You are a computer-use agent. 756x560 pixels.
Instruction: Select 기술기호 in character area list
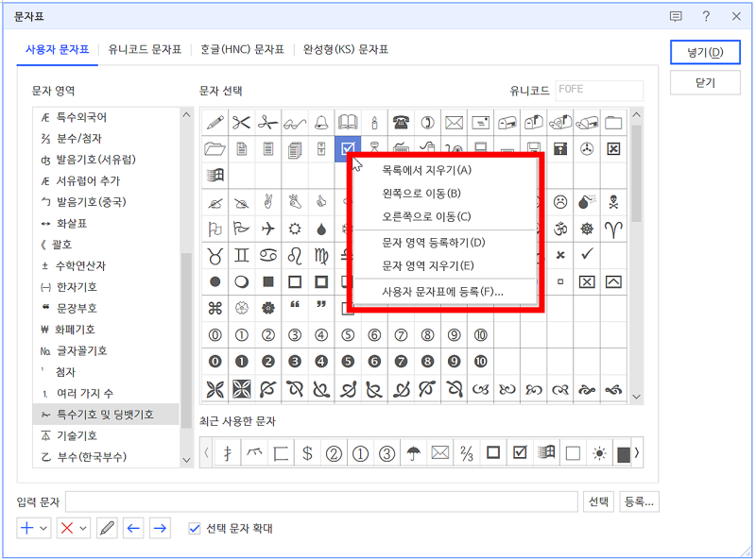tap(106, 435)
